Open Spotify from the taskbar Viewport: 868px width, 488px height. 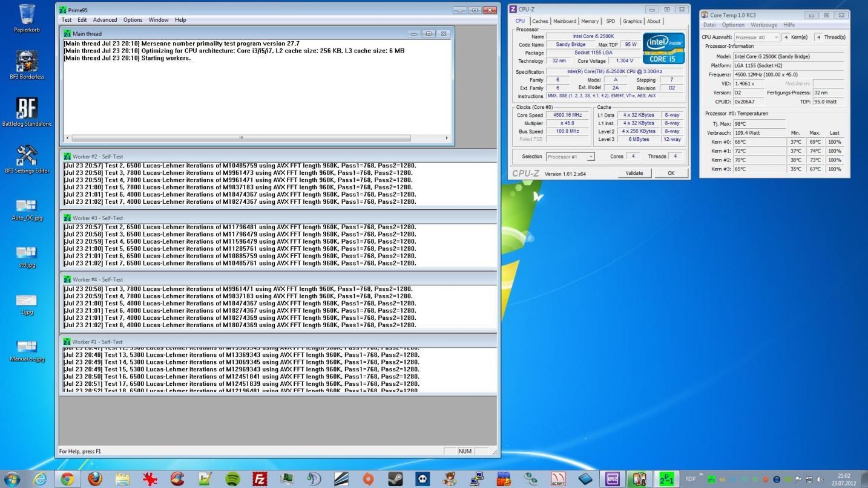[232, 479]
